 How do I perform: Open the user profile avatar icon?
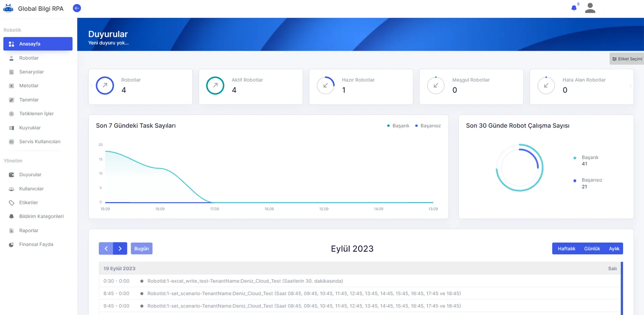click(x=590, y=8)
